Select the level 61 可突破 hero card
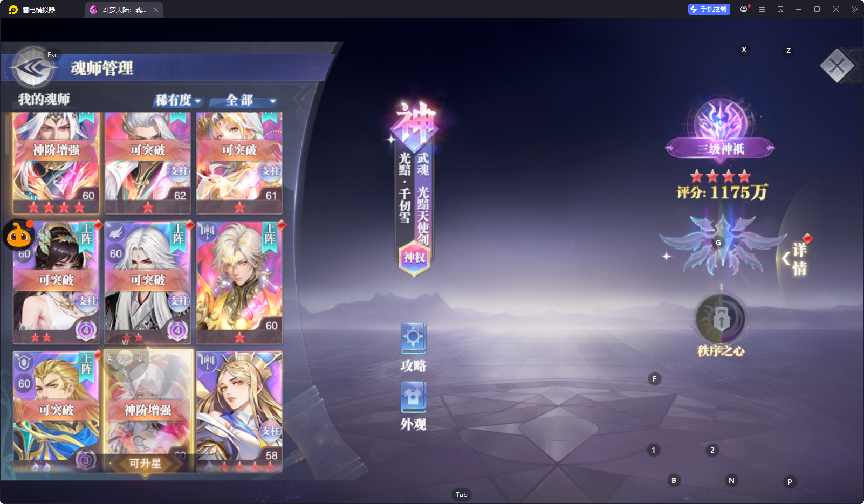This screenshot has width=864, height=504. point(239,163)
